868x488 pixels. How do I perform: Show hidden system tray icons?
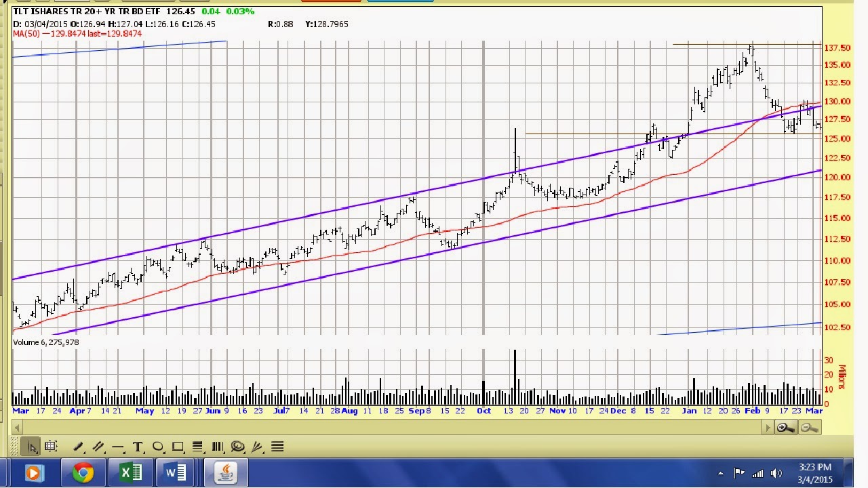point(721,473)
